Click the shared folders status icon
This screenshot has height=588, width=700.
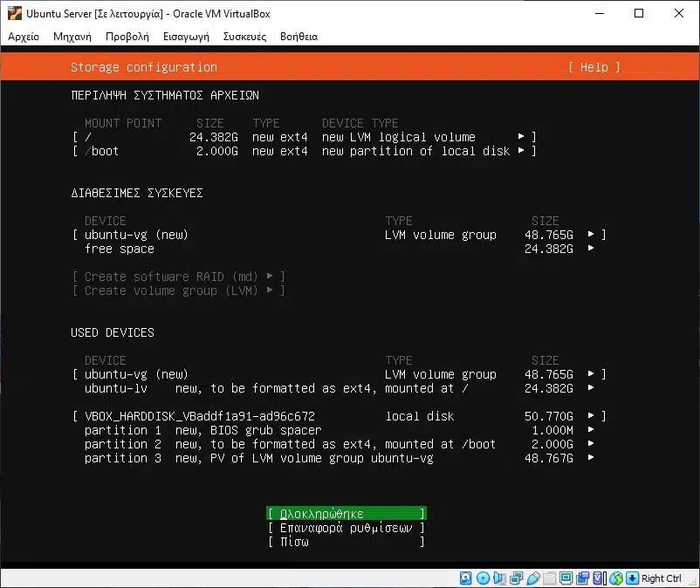550,578
